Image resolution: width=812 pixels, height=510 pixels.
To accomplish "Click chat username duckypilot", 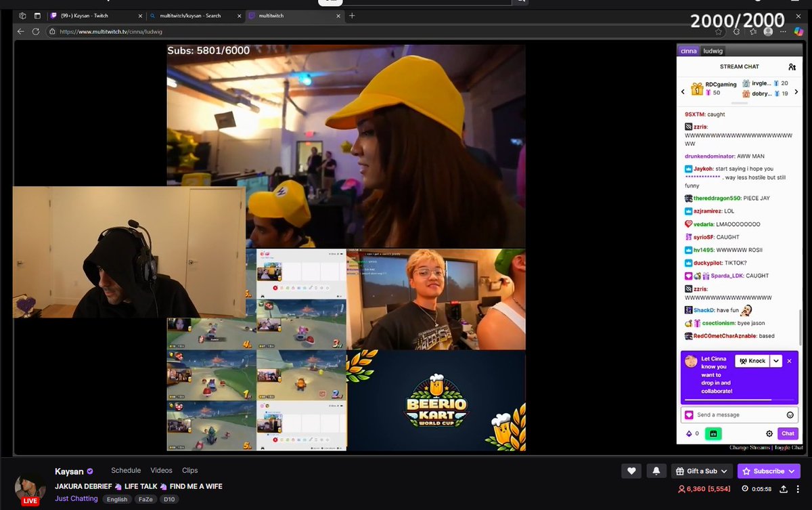I will click(708, 262).
